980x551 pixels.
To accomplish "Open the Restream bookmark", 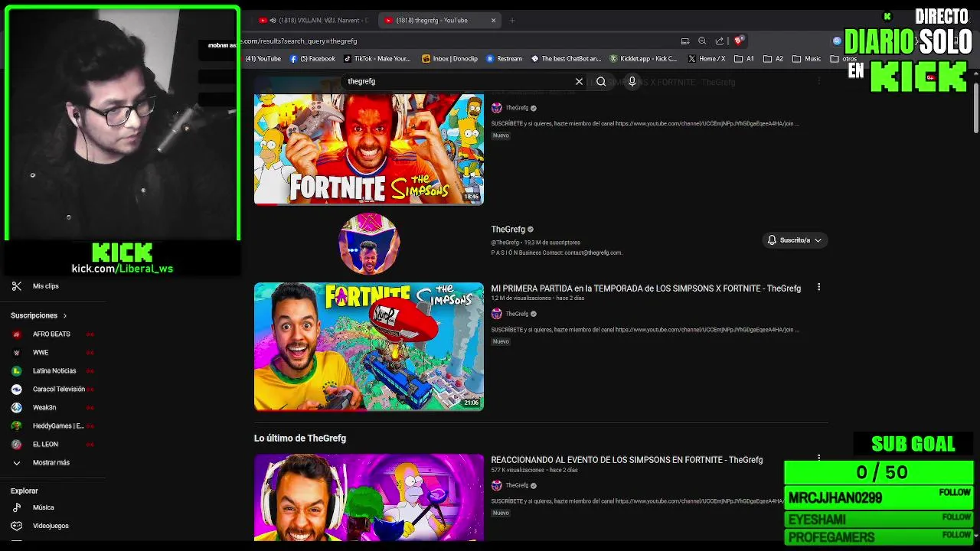I will 505,59.
